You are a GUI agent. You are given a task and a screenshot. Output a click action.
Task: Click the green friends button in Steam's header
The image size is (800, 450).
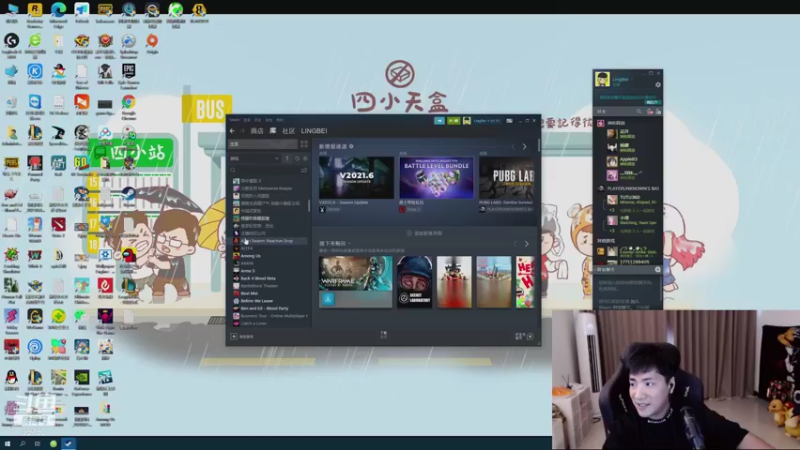pos(453,121)
